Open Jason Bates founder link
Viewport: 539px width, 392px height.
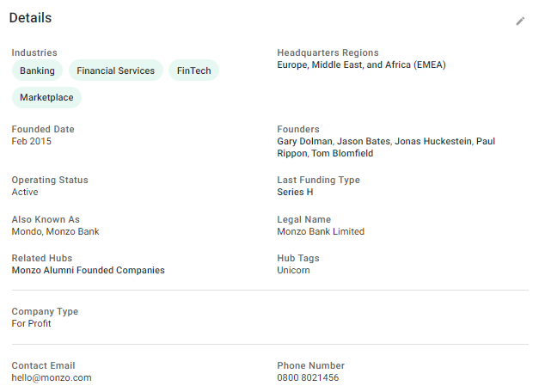[x=363, y=141]
